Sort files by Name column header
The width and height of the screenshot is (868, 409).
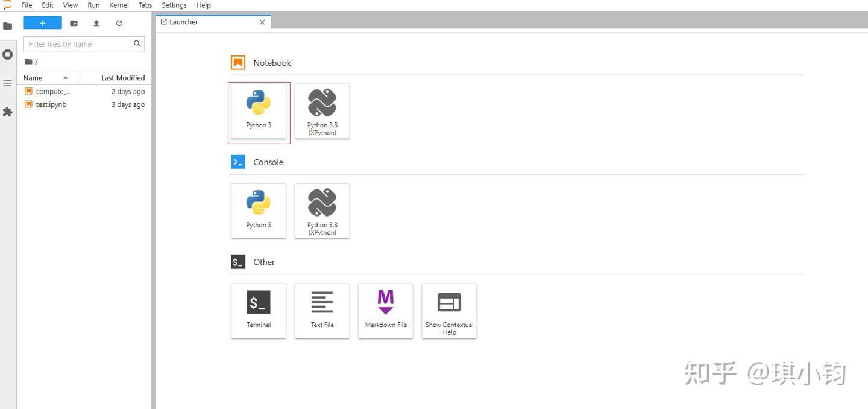point(47,78)
